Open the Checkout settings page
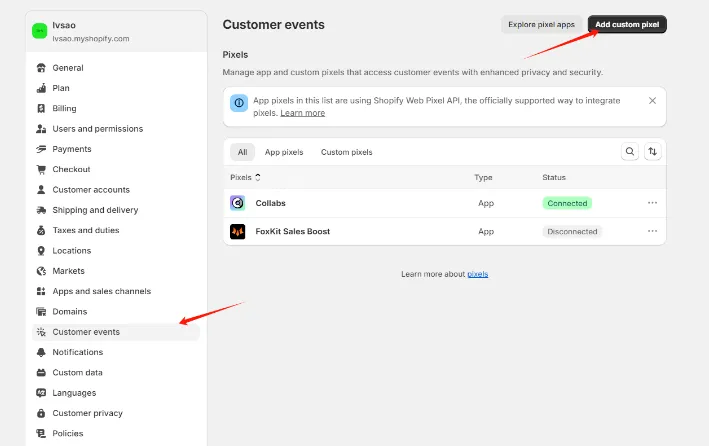The height and width of the screenshot is (446, 709). click(x=116, y=169)
